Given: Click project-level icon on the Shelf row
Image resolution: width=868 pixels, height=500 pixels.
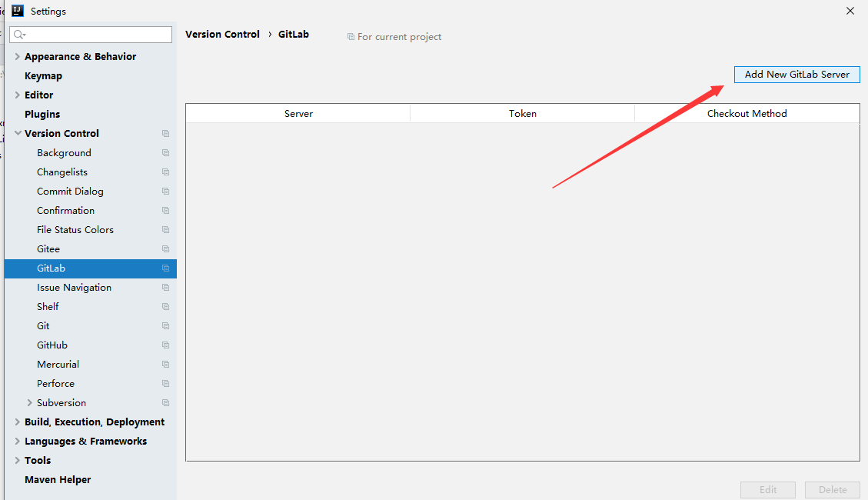Looking at the screenshot, I should pos(165,307).
